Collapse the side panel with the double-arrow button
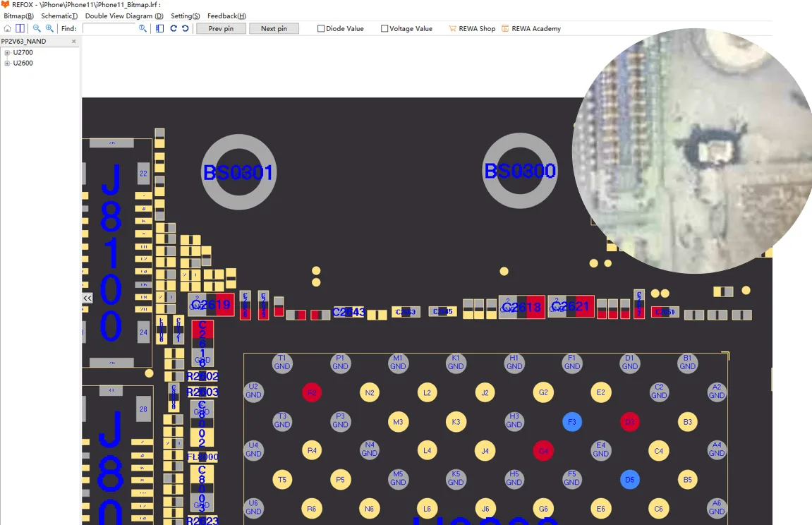Image resolution: width=812 pixels, height=525 pixels. 87,298
